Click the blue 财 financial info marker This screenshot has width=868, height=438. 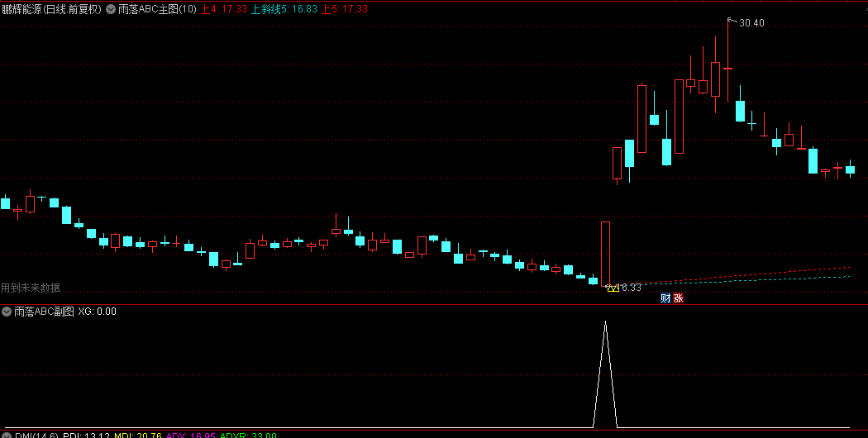tap(666, 298)
